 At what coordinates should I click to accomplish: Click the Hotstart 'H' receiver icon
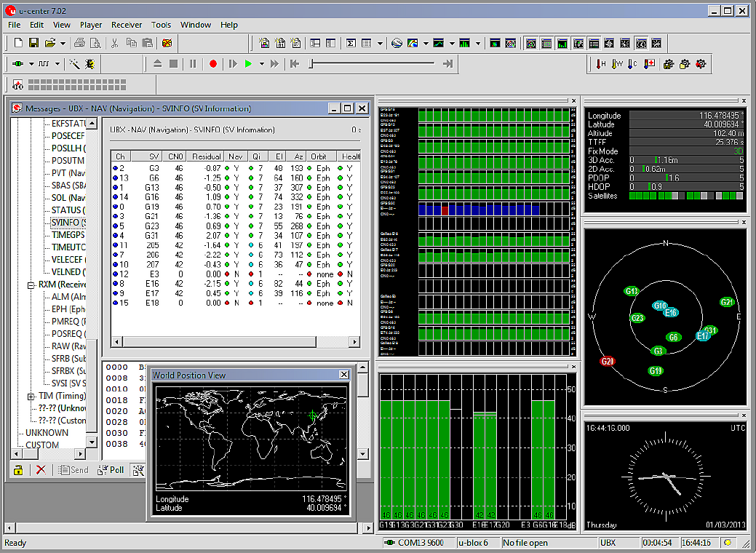tap(601, 64)
